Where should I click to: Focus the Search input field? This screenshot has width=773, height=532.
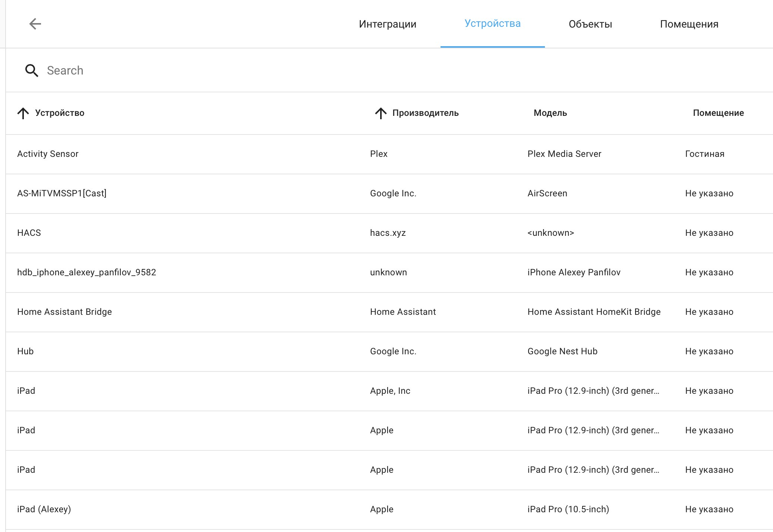click(389, 70)
